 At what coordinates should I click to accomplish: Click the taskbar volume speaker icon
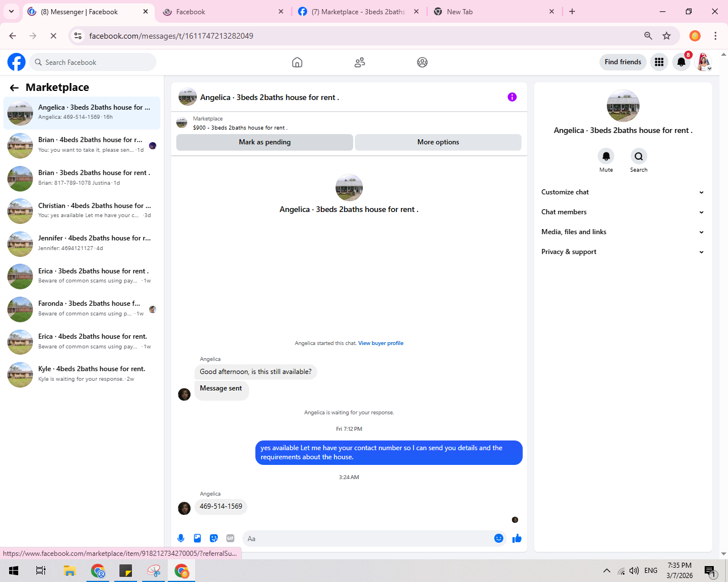point(634,571)
